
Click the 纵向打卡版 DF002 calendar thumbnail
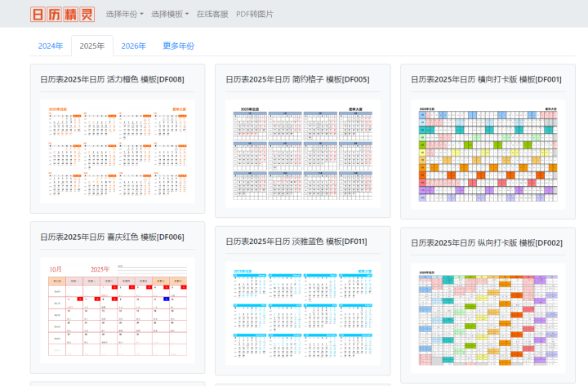(488, 318)
